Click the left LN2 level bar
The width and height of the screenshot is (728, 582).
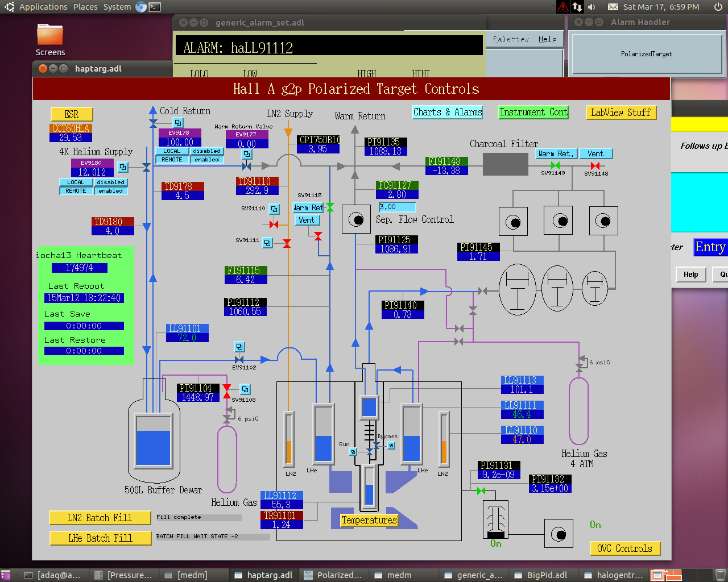[x=289, y=439]
